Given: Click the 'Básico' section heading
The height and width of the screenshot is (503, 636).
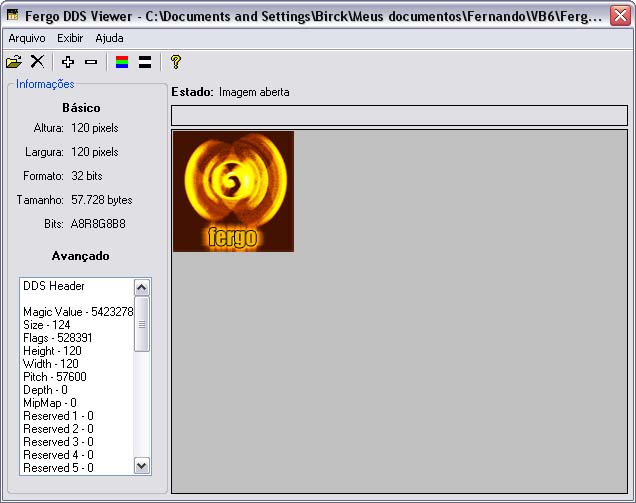Looking at the screenshot, I should (81, 108).
